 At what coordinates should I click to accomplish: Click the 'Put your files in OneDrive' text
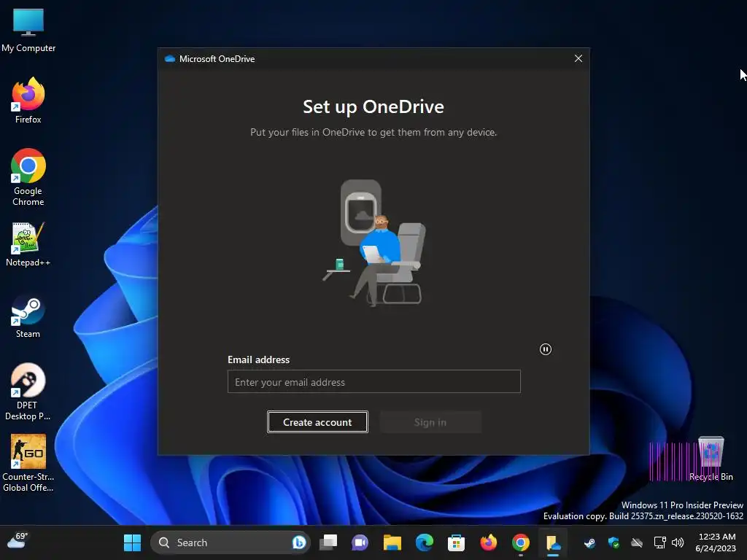coord(373,133)
